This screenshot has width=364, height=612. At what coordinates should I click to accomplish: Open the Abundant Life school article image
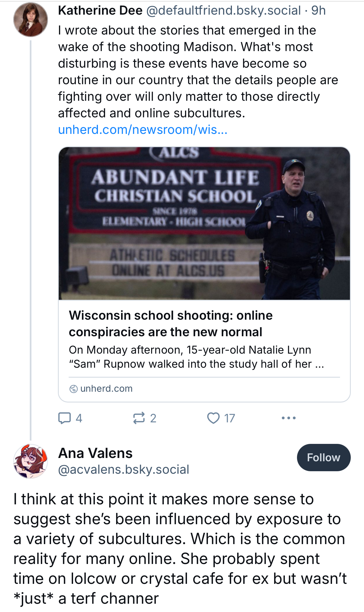(x=204, y=223)
